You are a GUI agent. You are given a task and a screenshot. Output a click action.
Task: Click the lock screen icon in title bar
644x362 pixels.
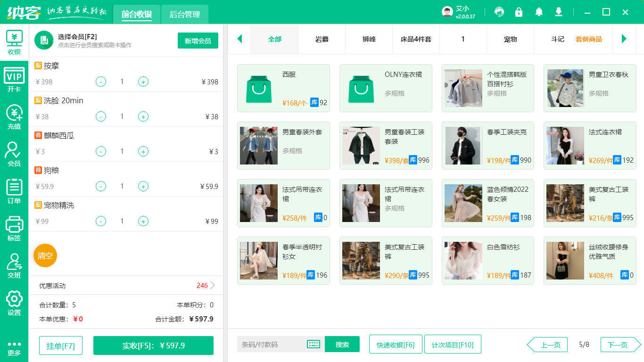click(x=519, y=12)
